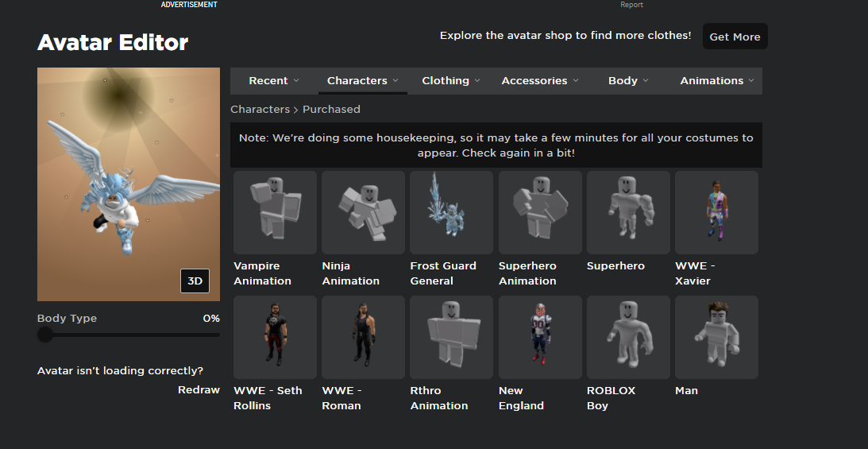Click the Report ad link

631,5
